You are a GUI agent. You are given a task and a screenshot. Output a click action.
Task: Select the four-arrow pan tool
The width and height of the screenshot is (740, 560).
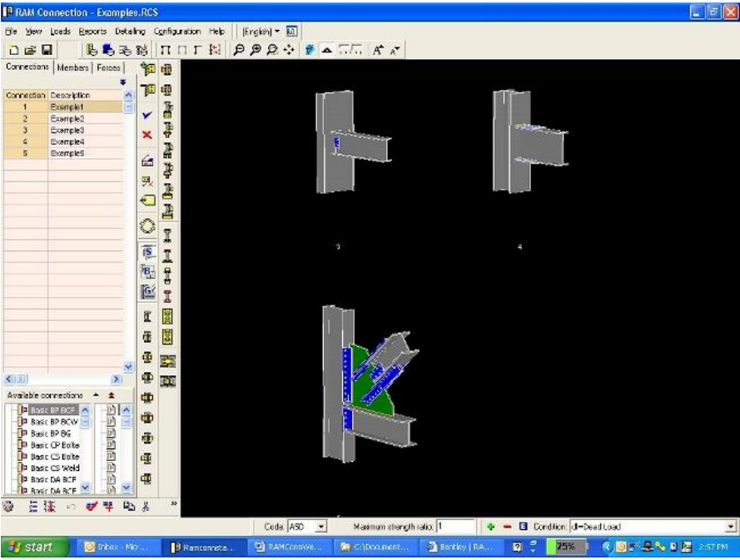point(289,50)
